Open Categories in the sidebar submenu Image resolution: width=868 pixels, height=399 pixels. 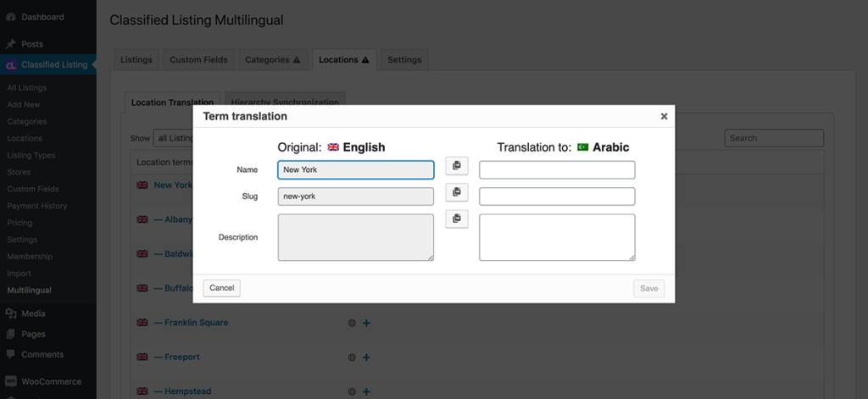coord(27,122)
